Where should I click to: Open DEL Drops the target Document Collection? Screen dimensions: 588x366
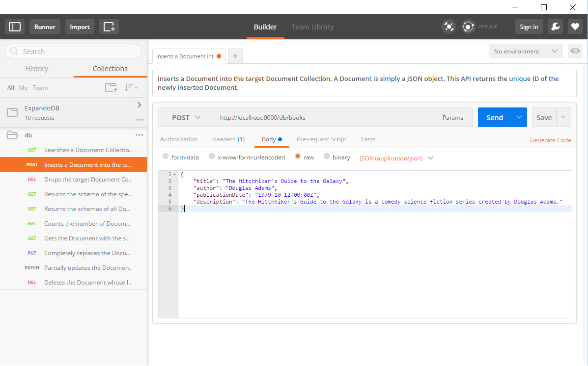[74, 180]
